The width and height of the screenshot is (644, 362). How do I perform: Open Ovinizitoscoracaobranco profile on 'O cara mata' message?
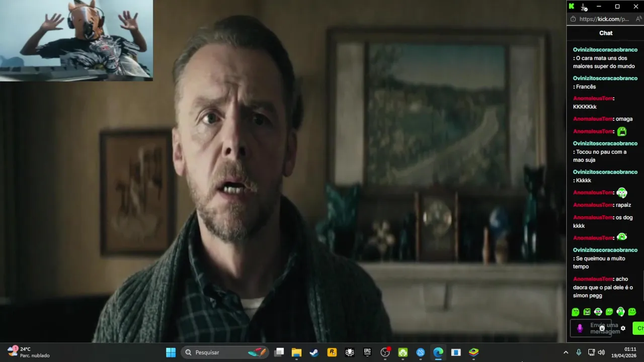(x=605, y=50)
